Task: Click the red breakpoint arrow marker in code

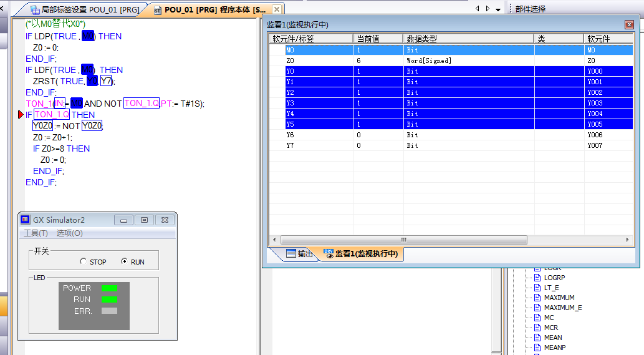Action: 21,115
